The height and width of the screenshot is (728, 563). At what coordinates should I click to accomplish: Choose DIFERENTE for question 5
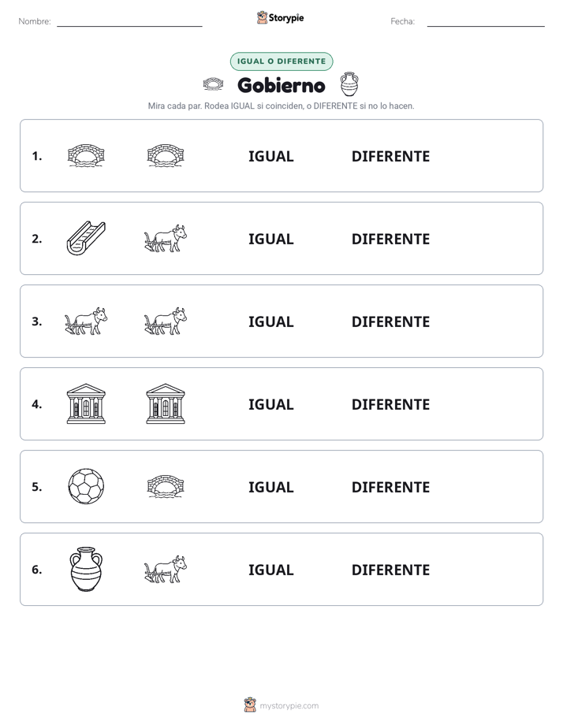click(x=390, y=487)
